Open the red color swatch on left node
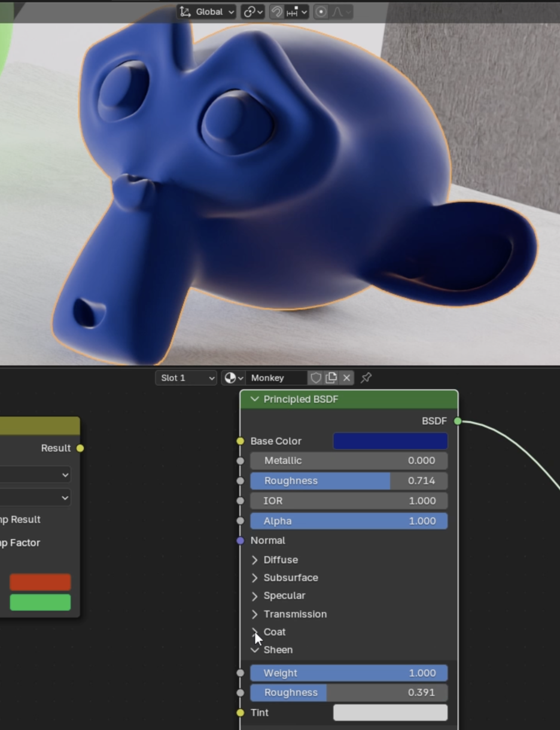 pyautogui.click(x=40, y=582)
